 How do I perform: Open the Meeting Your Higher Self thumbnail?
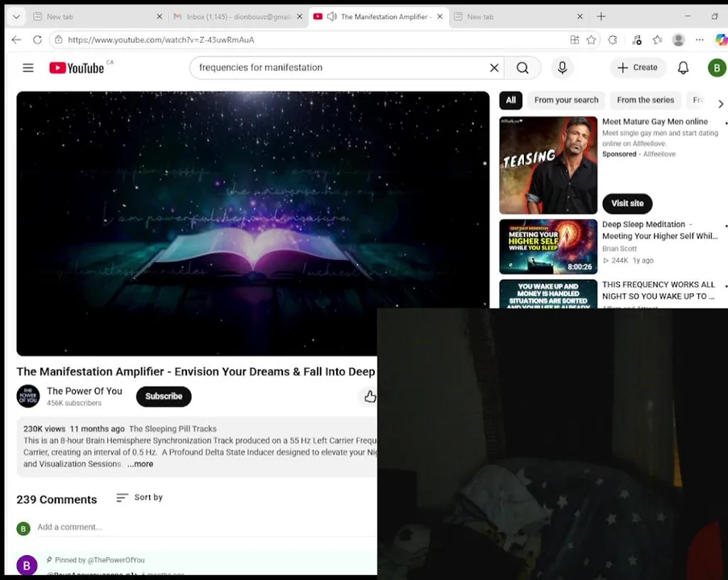pos(548,246)
